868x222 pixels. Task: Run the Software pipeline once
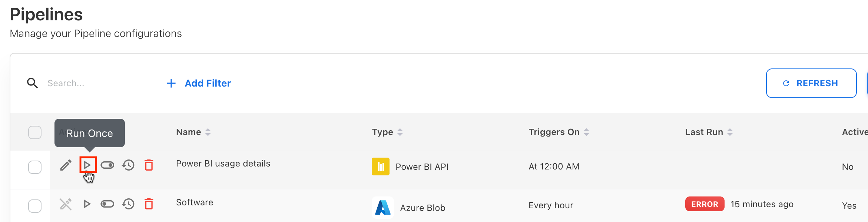point(87,204)
